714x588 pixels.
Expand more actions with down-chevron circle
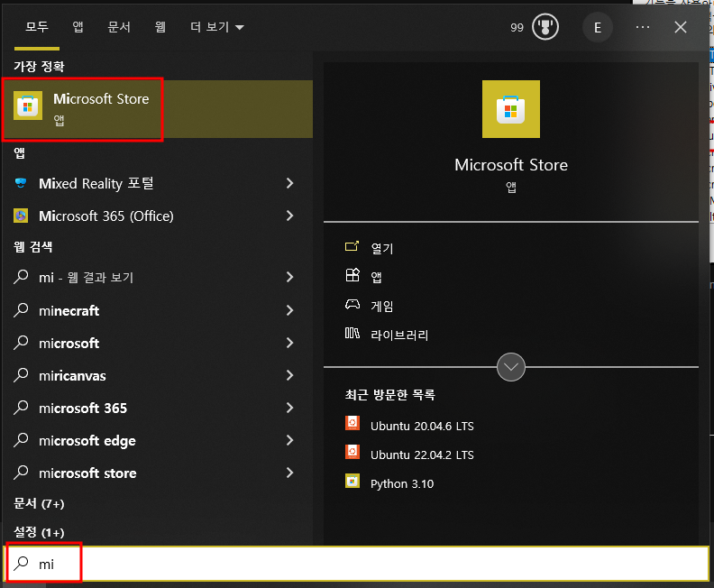coord(511,367)
